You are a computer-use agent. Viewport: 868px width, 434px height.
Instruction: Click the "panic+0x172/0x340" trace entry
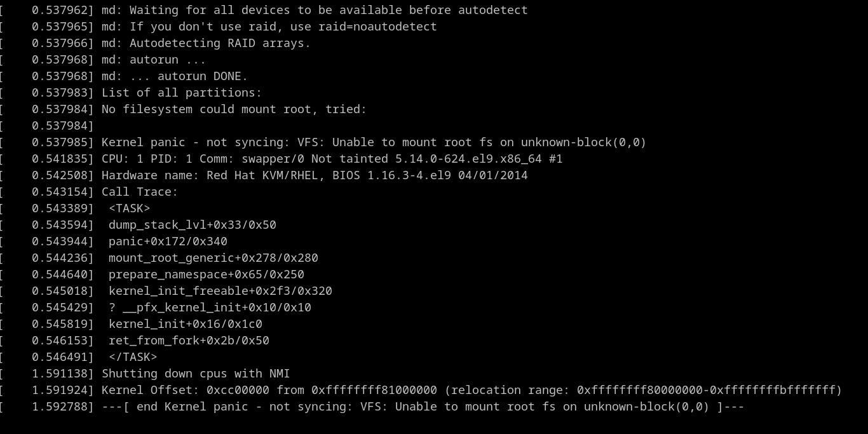168,241
